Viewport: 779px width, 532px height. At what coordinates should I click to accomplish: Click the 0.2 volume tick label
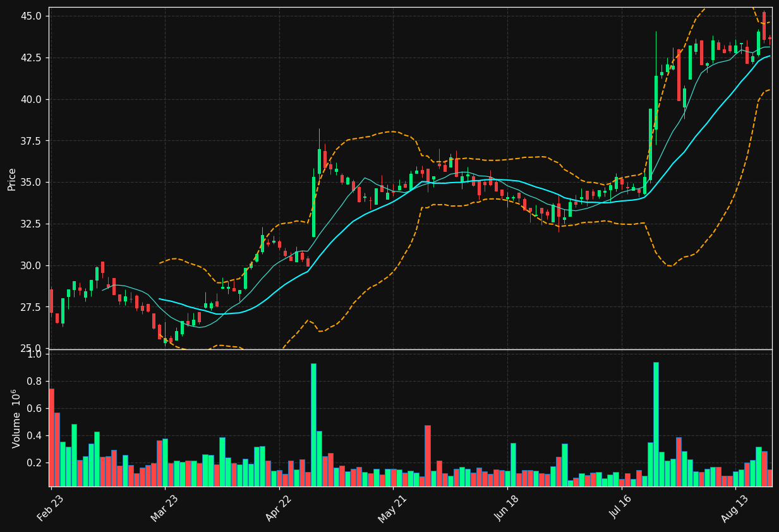(x=35, y=463)
